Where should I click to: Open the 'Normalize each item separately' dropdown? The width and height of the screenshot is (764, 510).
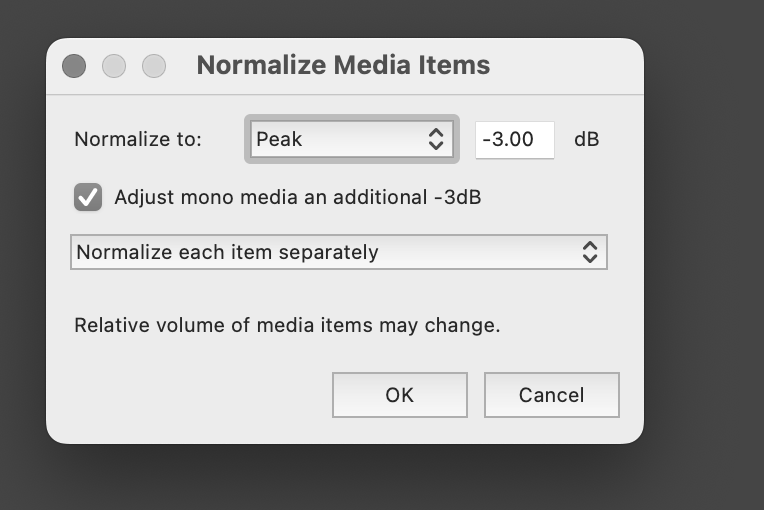click(x=339, y=252)
